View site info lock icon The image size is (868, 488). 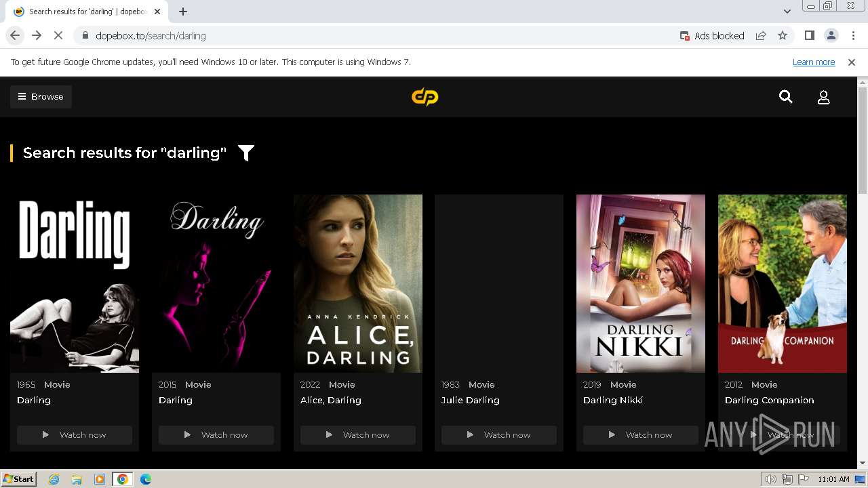coord(85,35)
